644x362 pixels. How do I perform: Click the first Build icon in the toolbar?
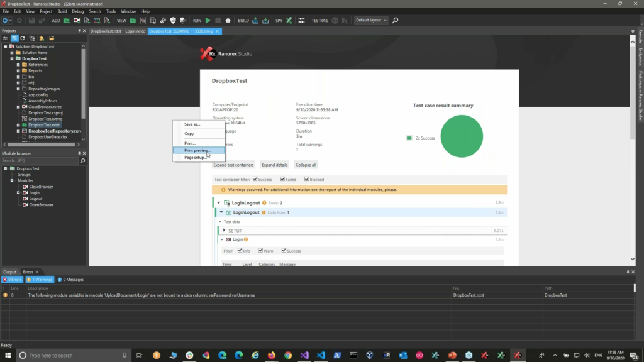(255, 20)
